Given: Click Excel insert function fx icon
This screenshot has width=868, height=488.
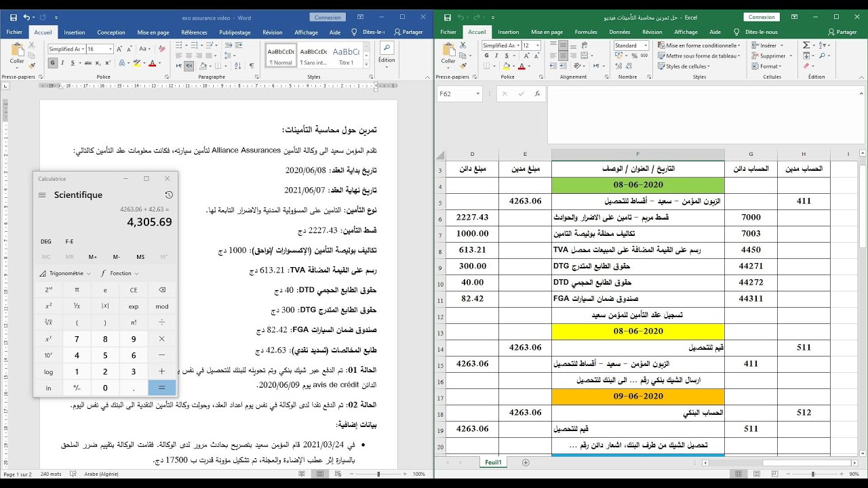Looking at the screenshot, I should point(537,94).
